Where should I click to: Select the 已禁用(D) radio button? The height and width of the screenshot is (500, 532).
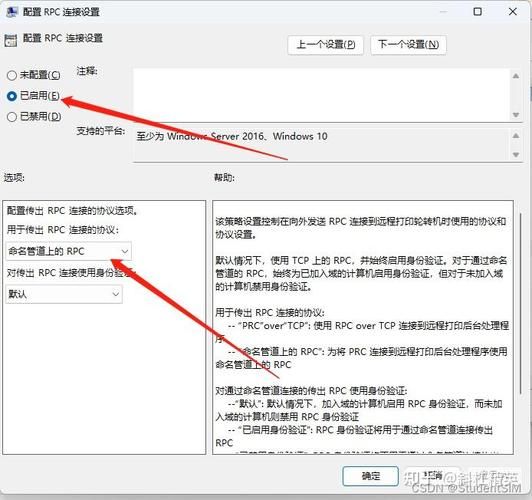point(12,117)
